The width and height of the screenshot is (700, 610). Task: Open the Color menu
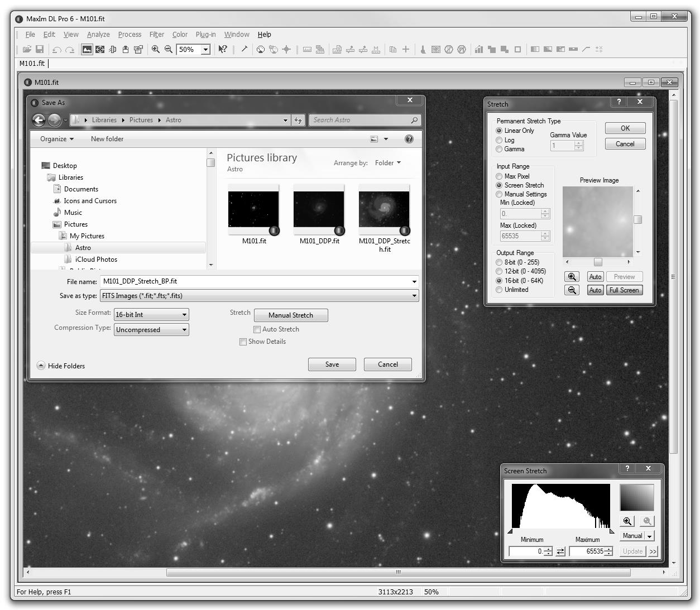tap(180, 35)
